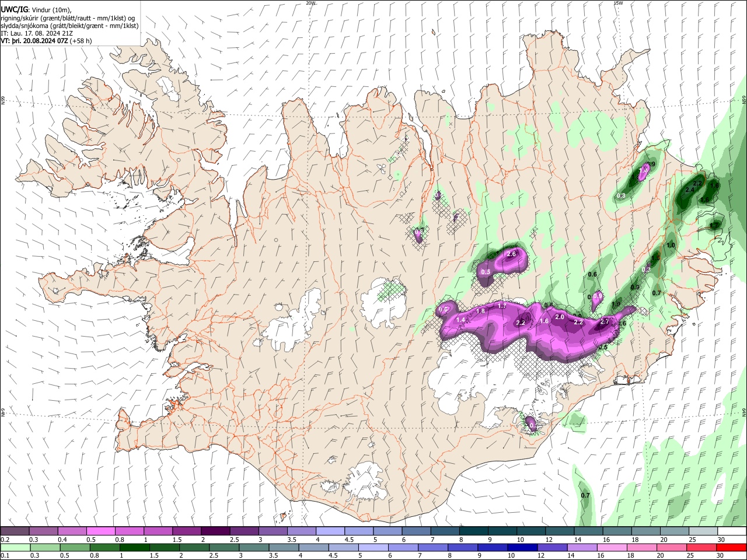Screen dimensions: 747x560
Task: Select the 'VT: þri. 20.08.2024 07Z' valid time
Action: tap(34, 41)
